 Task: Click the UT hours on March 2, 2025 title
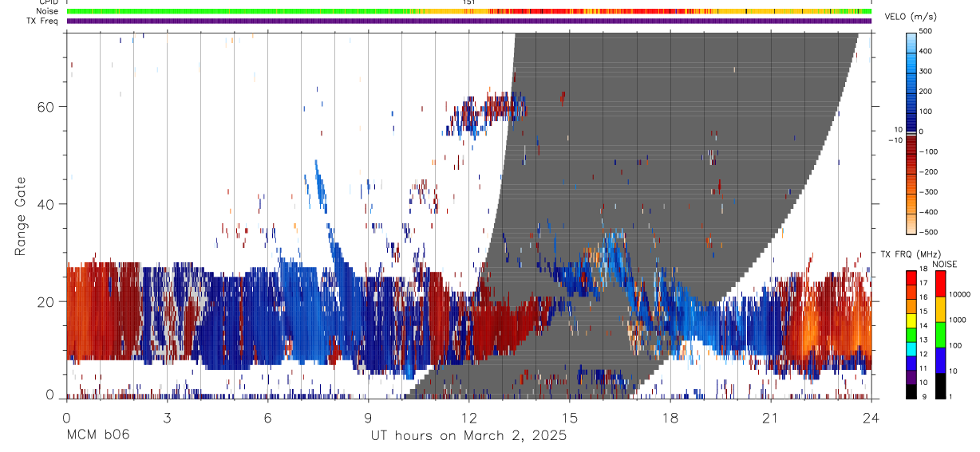pyautogui.click(x=468, y=435)
